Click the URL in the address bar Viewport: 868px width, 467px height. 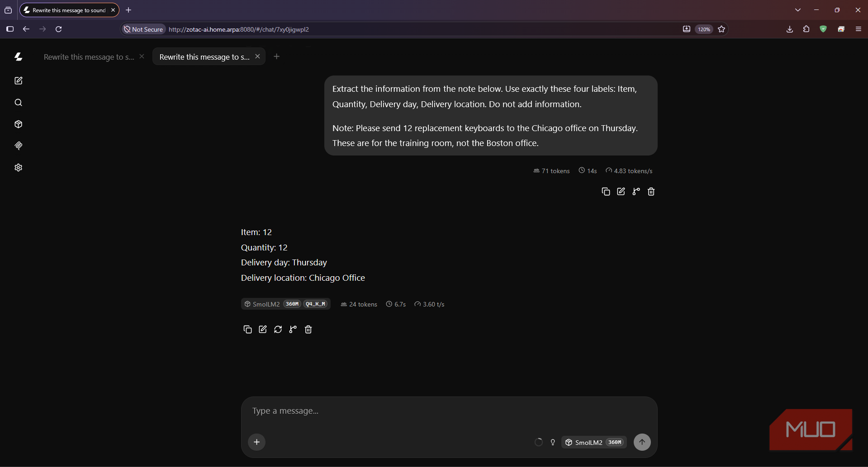pos(239,29)
